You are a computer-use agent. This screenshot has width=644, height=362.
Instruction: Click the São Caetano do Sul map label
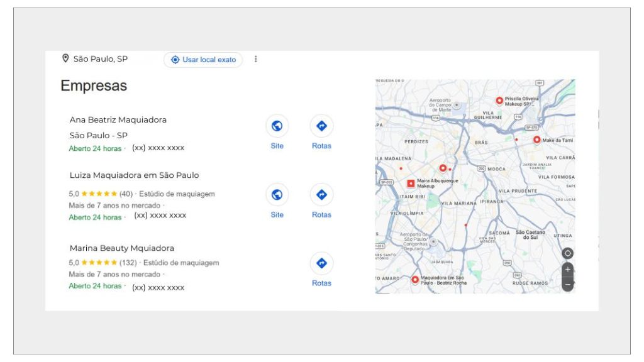click(530, 235)
